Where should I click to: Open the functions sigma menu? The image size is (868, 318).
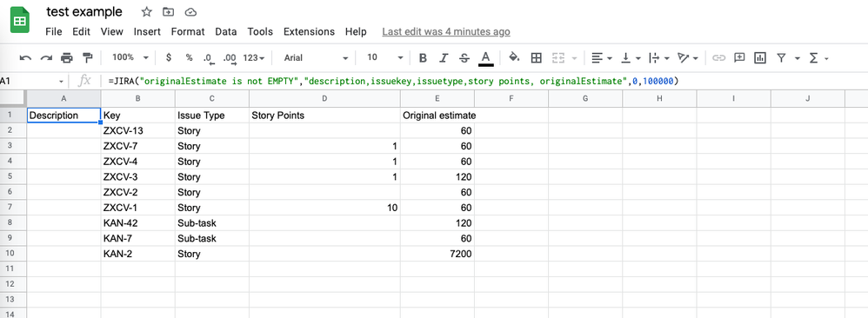(818, 57)
